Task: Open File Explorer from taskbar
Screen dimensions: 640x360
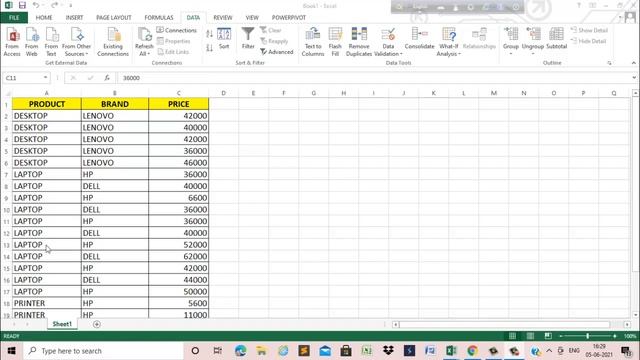Action: point(261,351)
